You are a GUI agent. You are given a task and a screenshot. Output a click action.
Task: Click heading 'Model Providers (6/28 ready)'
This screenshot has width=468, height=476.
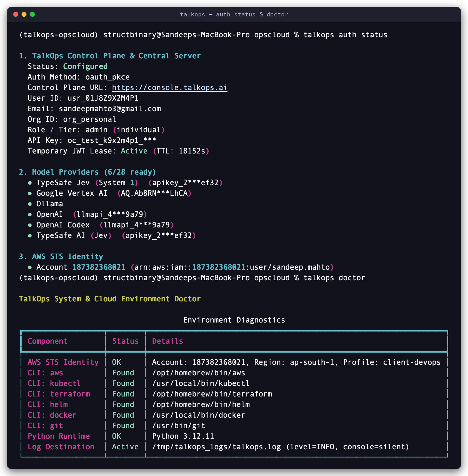[x=94, y=172]
